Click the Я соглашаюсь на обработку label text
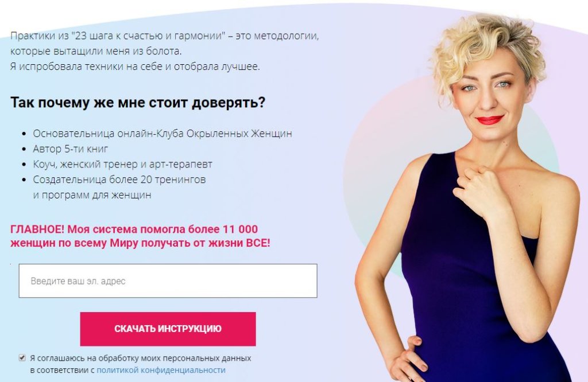 pos(141,358)
